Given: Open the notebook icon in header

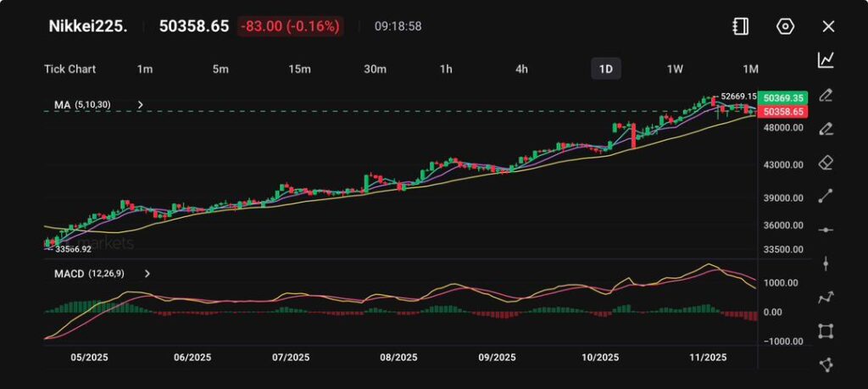Looking at the screenshot, I should 740,26.
